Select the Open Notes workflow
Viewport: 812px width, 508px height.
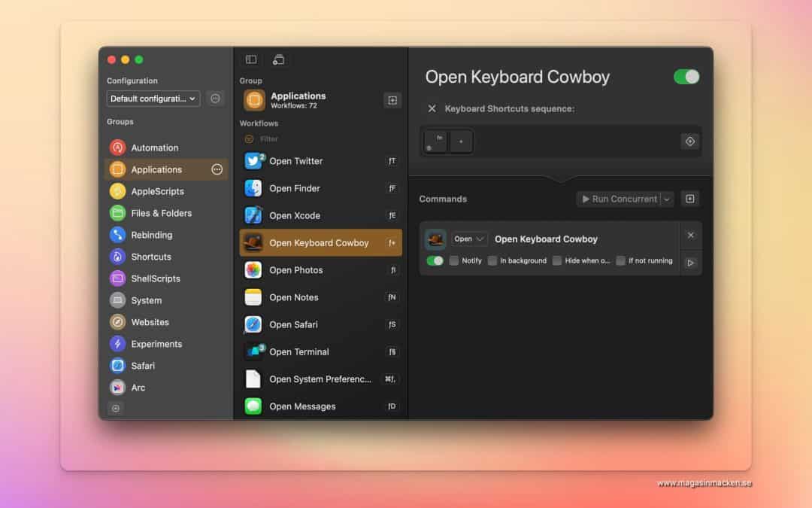click(x=320, y=297)
